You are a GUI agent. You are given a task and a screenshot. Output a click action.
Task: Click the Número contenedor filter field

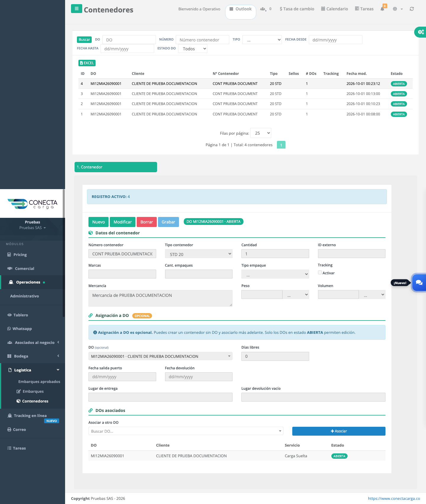(202, 40)
